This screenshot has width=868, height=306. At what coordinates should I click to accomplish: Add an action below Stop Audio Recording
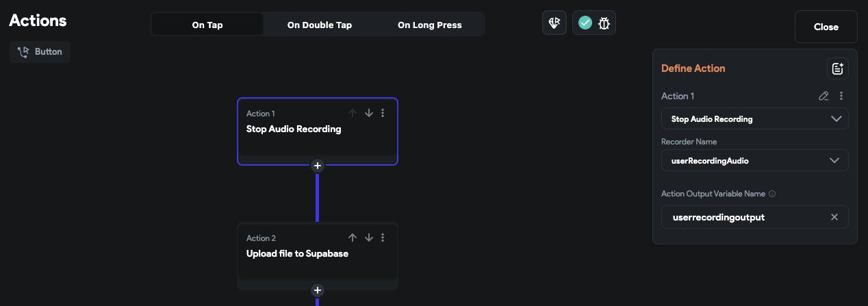317,165
